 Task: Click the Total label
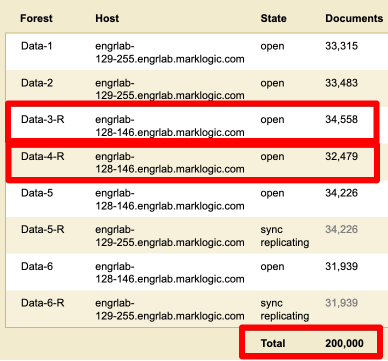pos(273,343)
